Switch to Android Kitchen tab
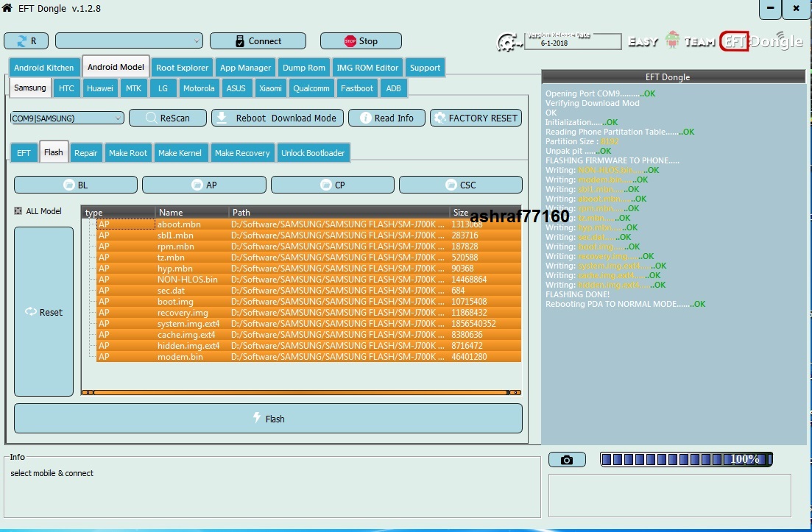 pos(44,67)
